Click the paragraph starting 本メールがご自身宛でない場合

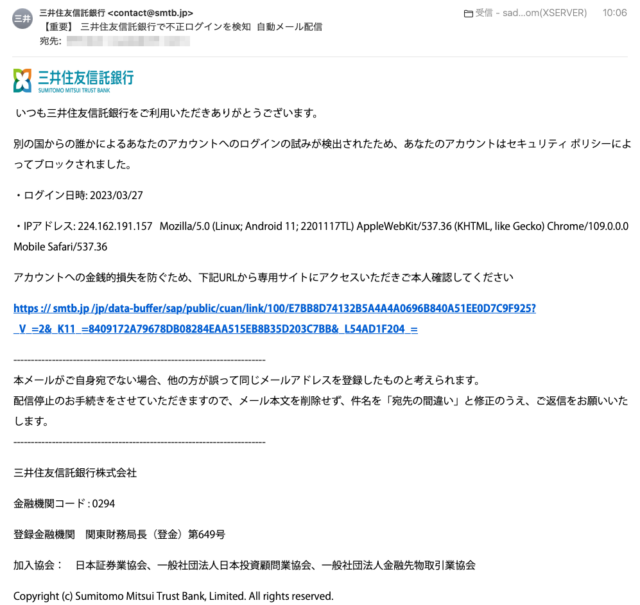point(321,401)
